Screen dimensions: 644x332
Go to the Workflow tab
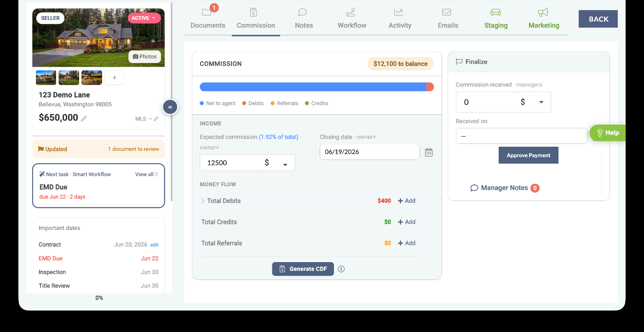coord(352,18)
